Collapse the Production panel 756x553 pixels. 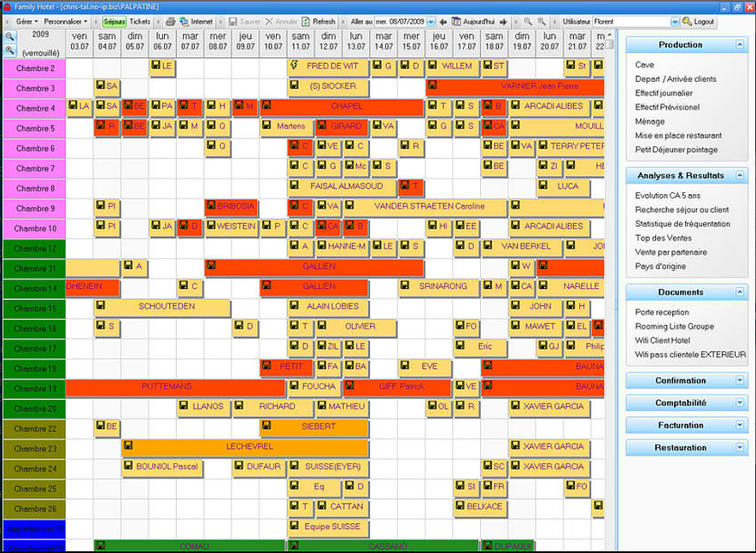(740, 45)
